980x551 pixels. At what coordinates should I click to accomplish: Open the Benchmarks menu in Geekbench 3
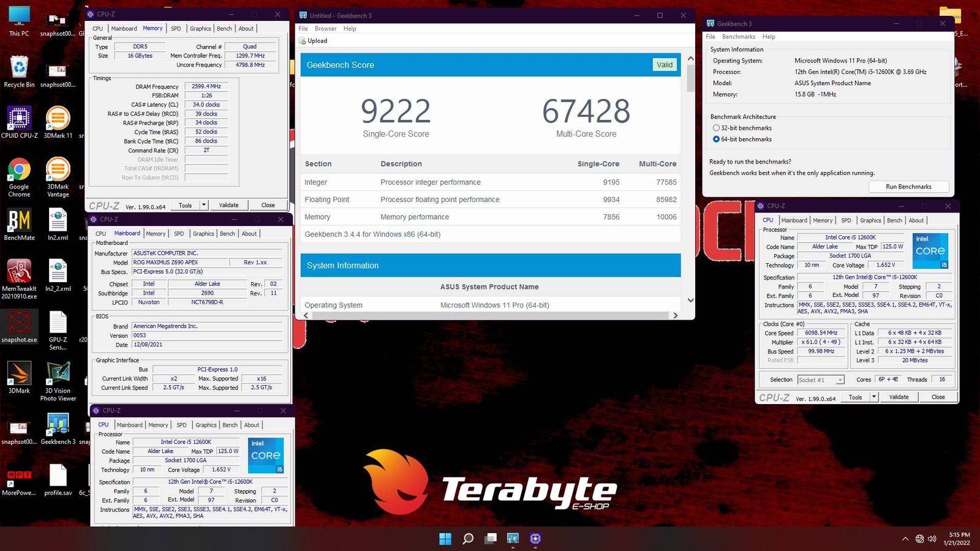point(738,36)
